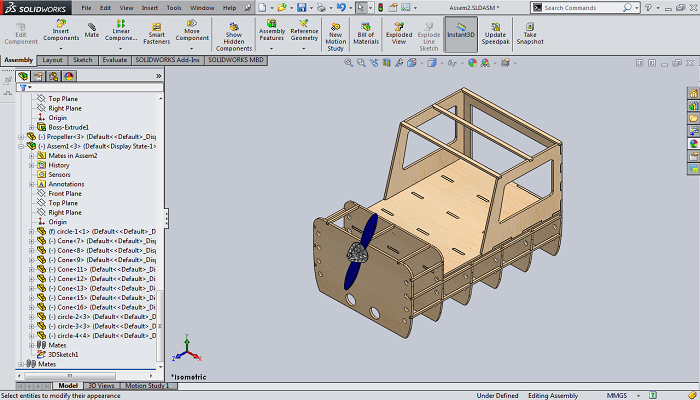700x400 pixels.
Task: Expand the History folder node
Action: coord(31,165)
